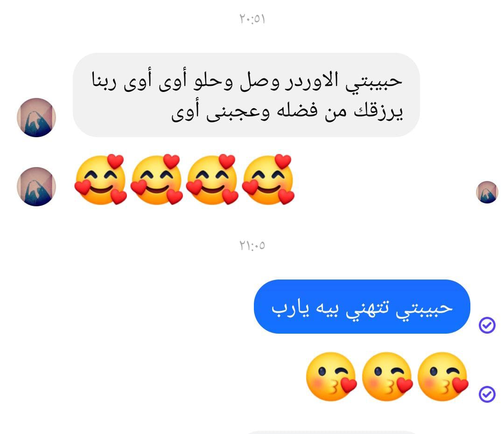Select the gray received message about the order arriving

pyautogui.click(x=246, y=95)
